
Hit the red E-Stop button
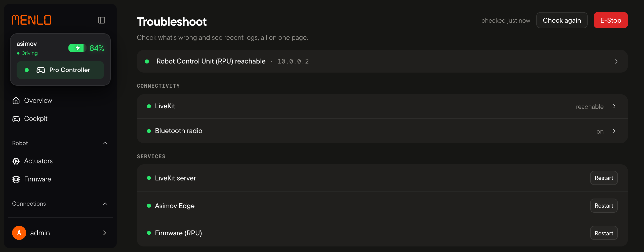click(x=611, y=20)
